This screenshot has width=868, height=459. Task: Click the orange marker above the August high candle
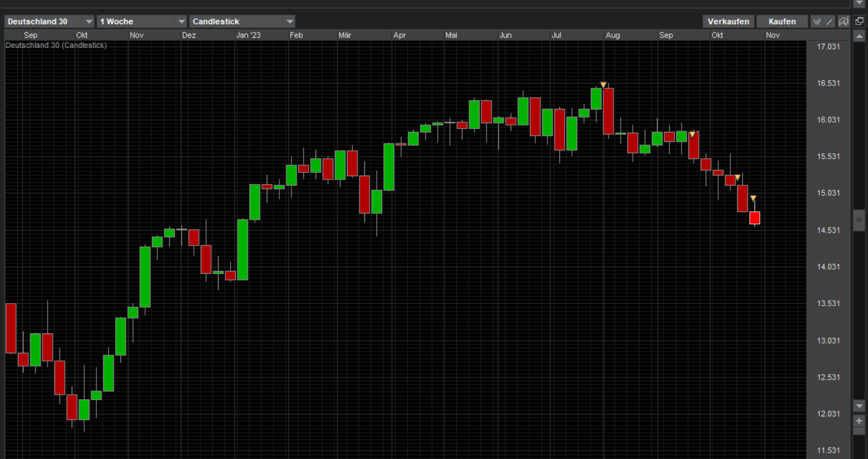click(x=603, y=85)
